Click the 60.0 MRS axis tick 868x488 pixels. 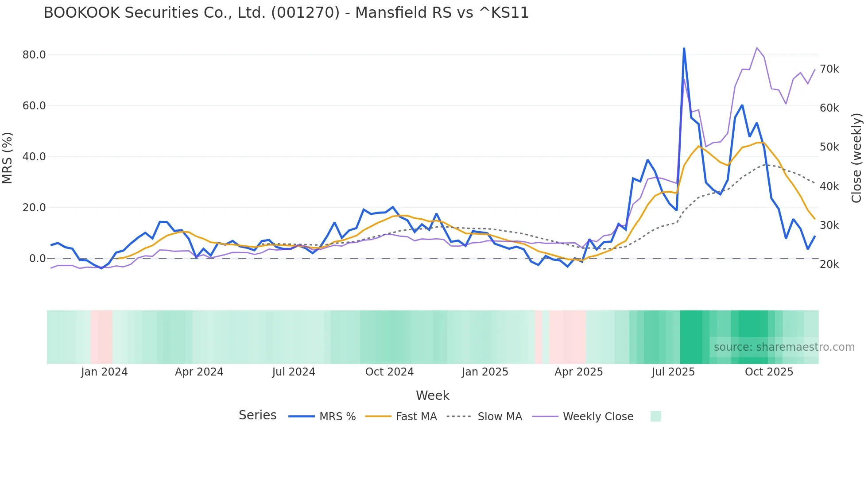(x=34, y=106)
